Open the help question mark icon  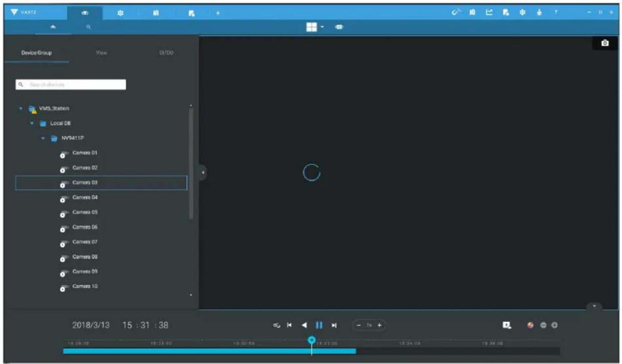(555, 13)
